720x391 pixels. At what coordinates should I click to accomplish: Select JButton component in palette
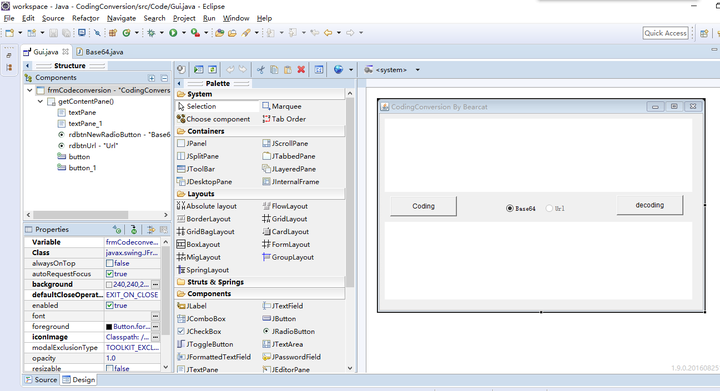(279, 319)
